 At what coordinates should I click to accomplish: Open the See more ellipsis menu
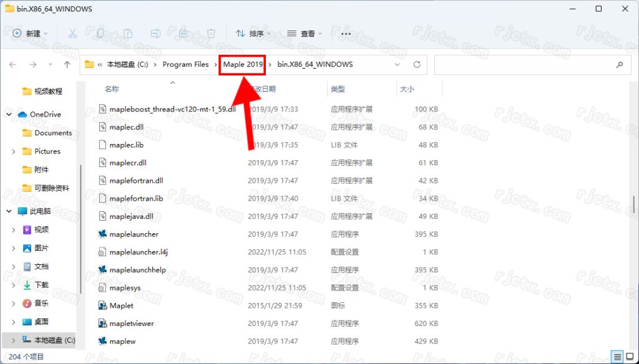(x=346, y=34)
